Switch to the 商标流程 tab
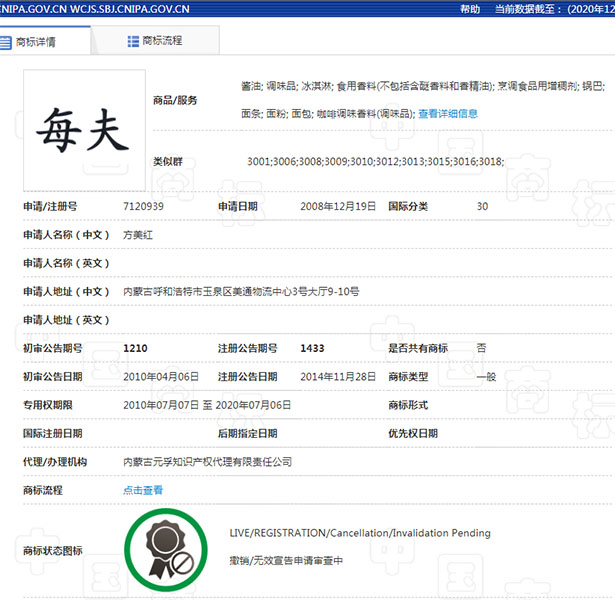 coord(155,41)
